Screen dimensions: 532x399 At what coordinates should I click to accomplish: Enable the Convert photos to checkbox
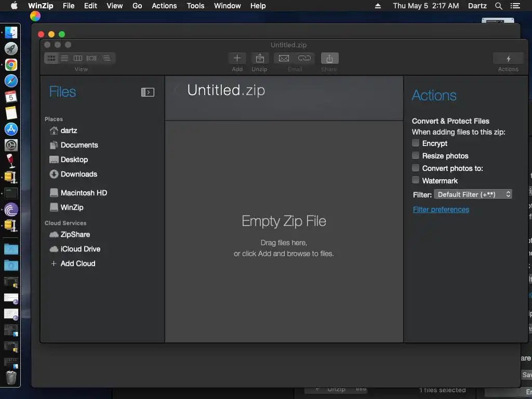415,168
